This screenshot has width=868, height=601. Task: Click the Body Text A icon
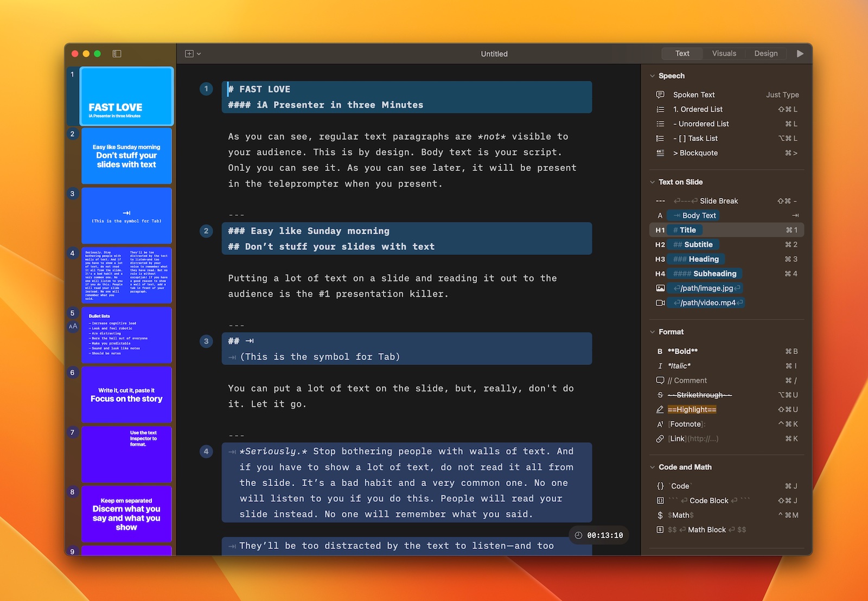click(x=660, y=215)
